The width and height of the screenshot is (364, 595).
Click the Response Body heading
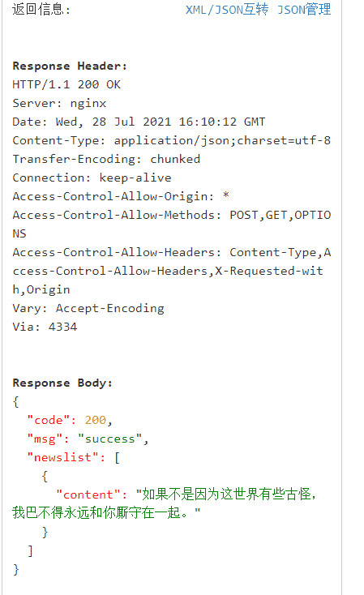(62, 383)
